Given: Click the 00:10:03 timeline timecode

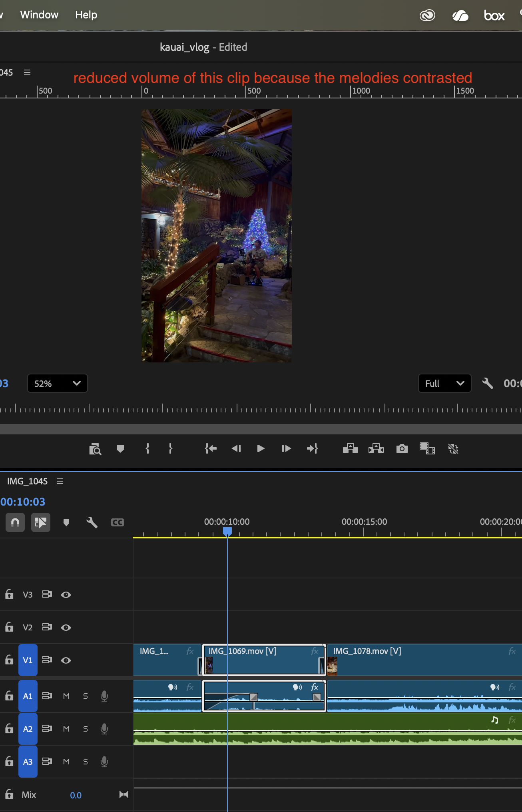Looking at the screenshot, I should point(23,502).
